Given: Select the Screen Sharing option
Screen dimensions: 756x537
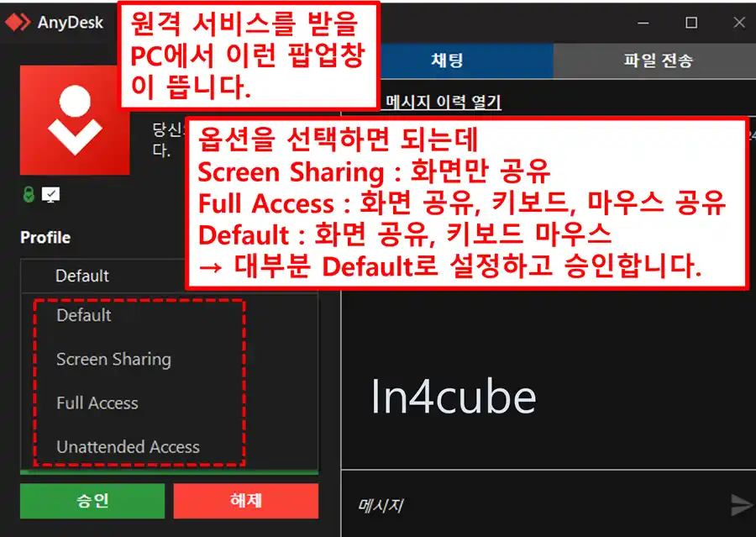Looking at the screenshot, I should point(114,359).
